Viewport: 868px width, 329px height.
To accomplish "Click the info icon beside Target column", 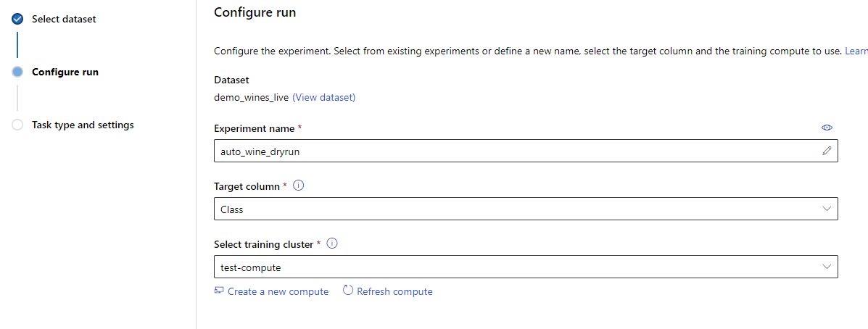I will pyautogui.click(x=299, y=186).
